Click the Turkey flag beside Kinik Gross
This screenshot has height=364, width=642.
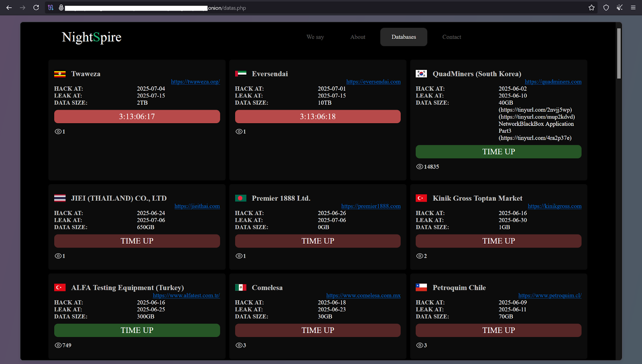[421, 198]
